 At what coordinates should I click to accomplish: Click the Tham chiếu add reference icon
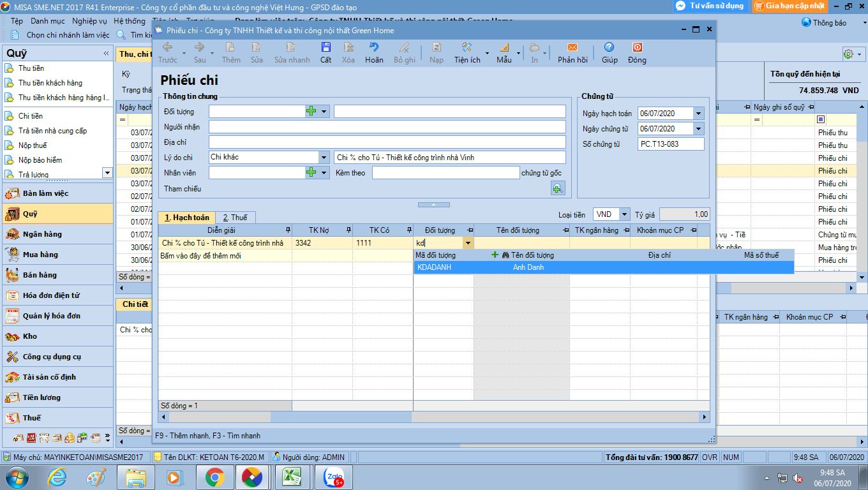click(558, 188)
